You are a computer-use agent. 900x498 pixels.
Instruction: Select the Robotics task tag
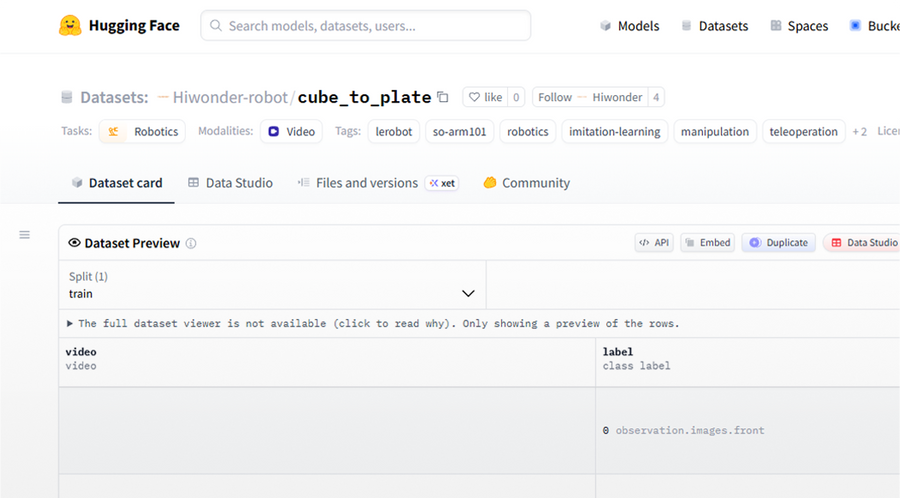142,131
